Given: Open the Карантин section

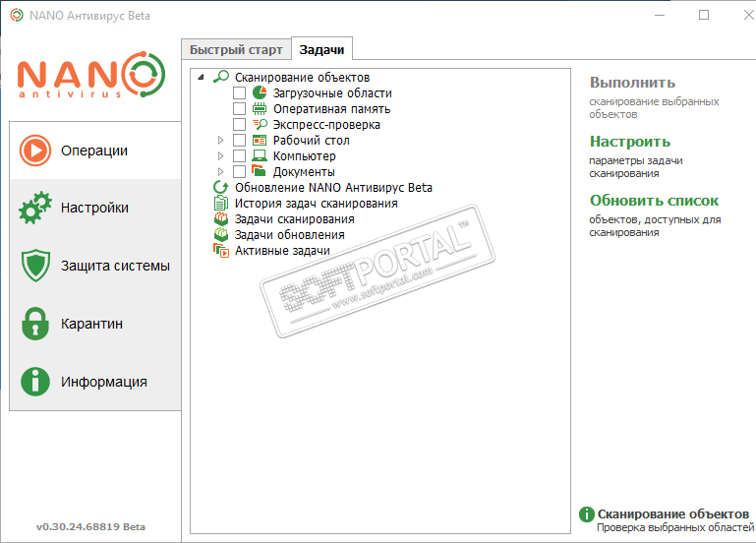Looking at the screenshot, I should pyautogui.click(x=95, y=324).
